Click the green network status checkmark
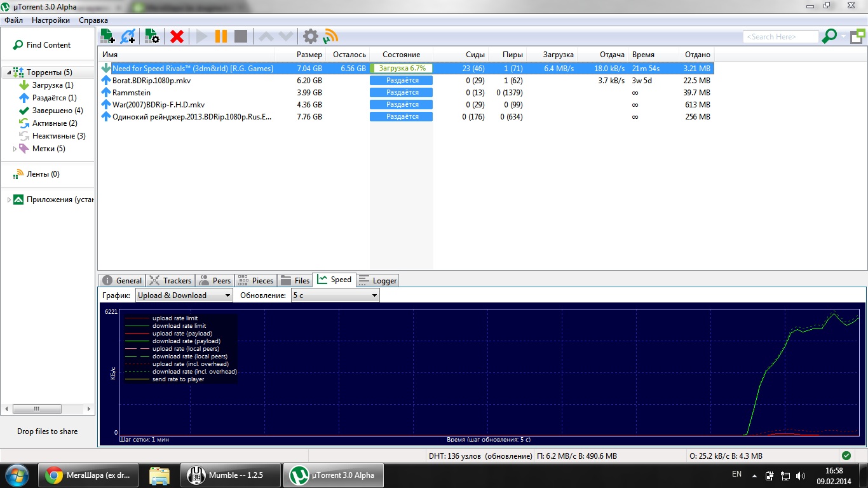This screenshot has width=868, height=488. click(x=846, y=456)
